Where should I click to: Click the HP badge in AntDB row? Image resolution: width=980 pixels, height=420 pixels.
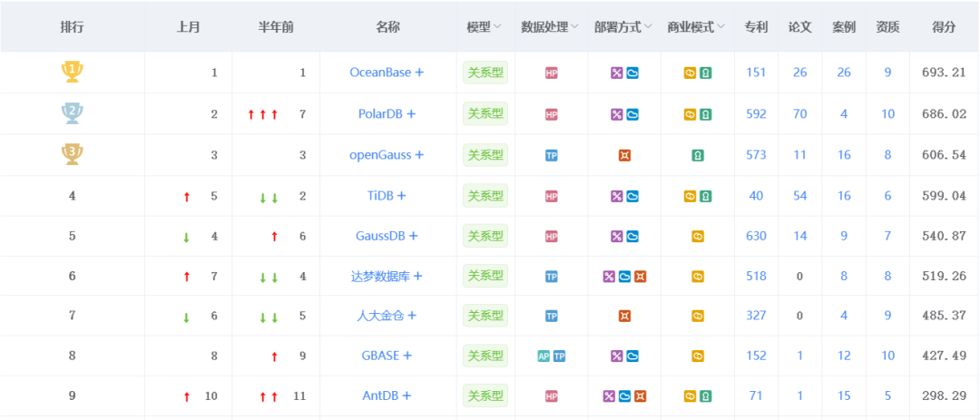(x=552, y=396)
